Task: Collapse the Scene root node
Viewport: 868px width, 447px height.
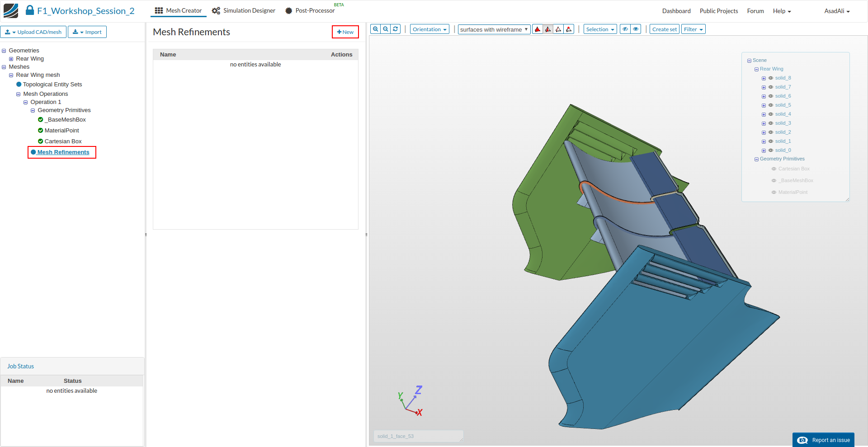Action: coord(749,61)
